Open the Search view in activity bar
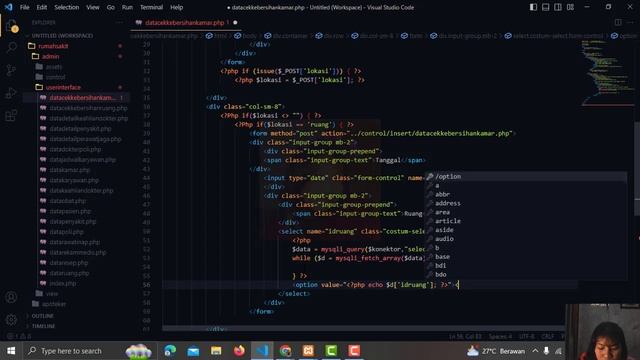640x360 pixels. click(x=11, y=47)
